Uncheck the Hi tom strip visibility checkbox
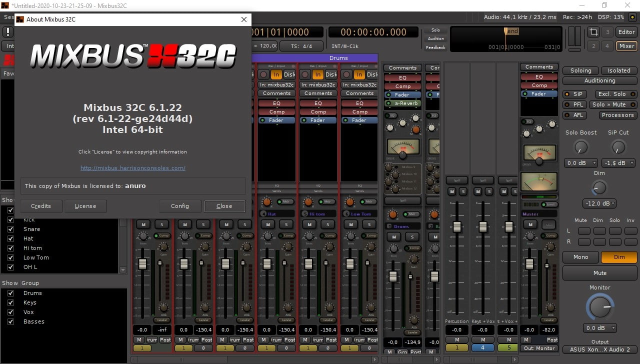 10,248
